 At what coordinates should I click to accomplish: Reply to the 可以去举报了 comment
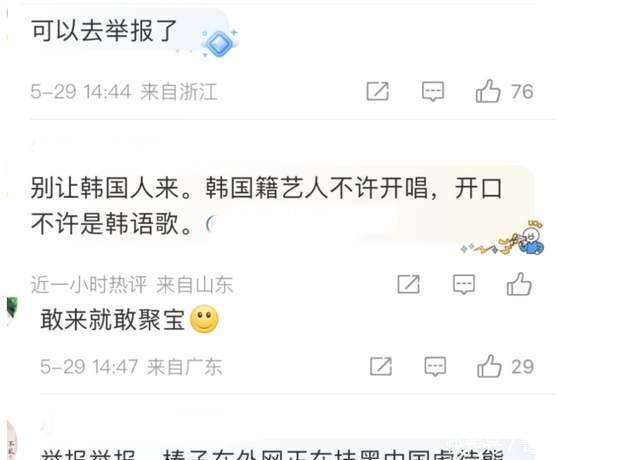(x=433, y=91)
